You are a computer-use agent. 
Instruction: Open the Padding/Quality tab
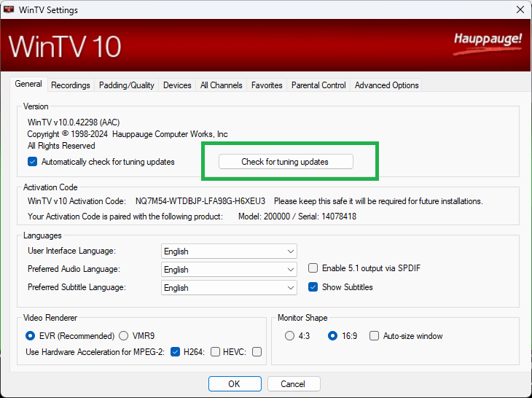127,85
